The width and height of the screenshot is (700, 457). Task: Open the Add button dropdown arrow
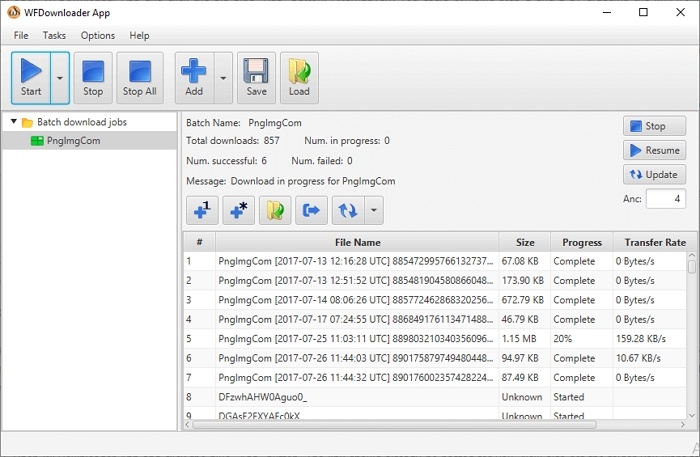click(x=223, y=78)
